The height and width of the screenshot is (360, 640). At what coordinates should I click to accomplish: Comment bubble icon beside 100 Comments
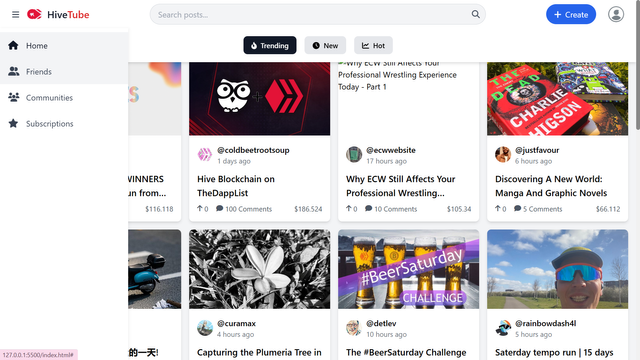coord(219,209)
